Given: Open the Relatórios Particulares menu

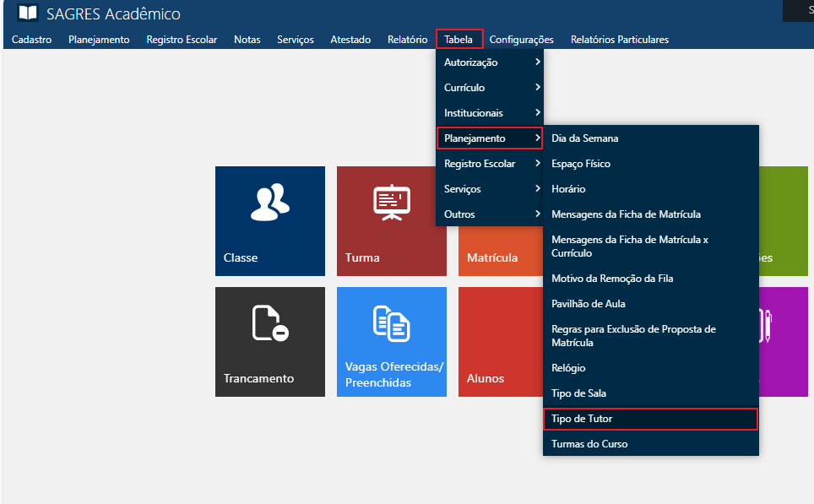Looking at the screenshot, I should click(619, 40).
